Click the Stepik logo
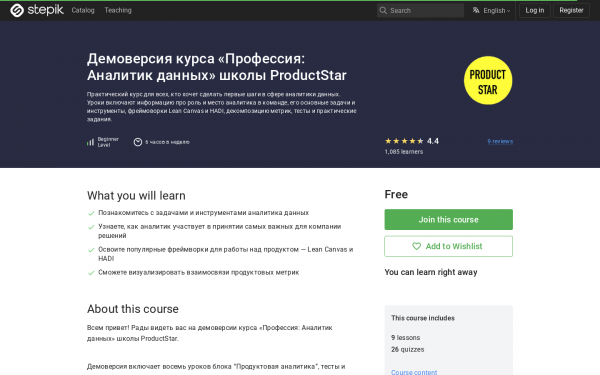The image size is (600, 375). coord(37,10)
